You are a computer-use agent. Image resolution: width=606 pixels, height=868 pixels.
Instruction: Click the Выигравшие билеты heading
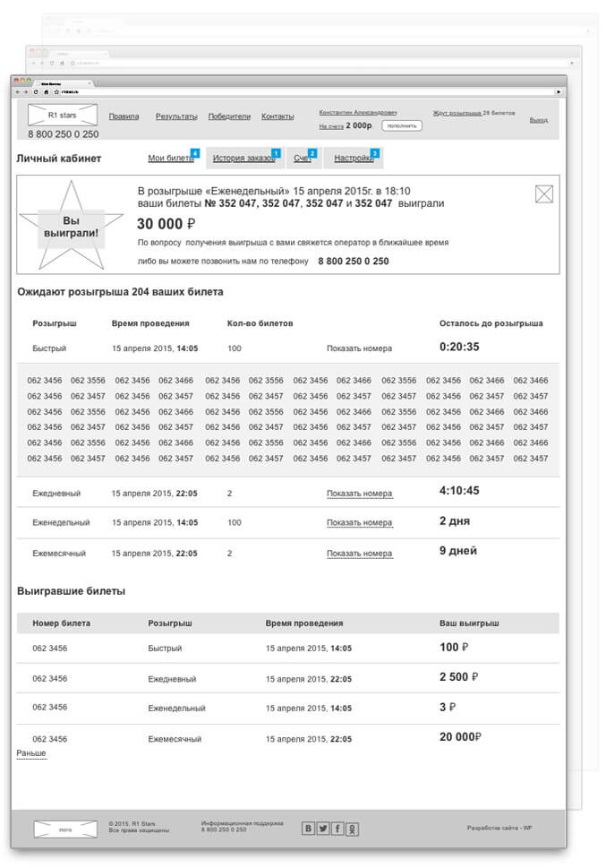pyautogui.click(x=71, y=591)
